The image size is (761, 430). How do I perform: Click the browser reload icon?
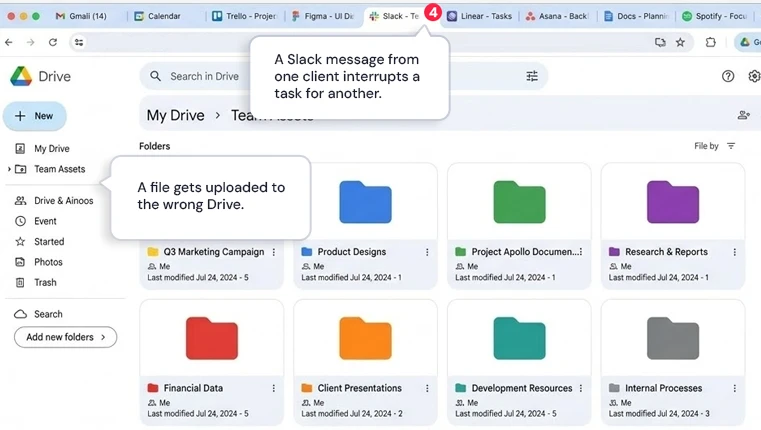pyautogui.click(x=53, y=43)
